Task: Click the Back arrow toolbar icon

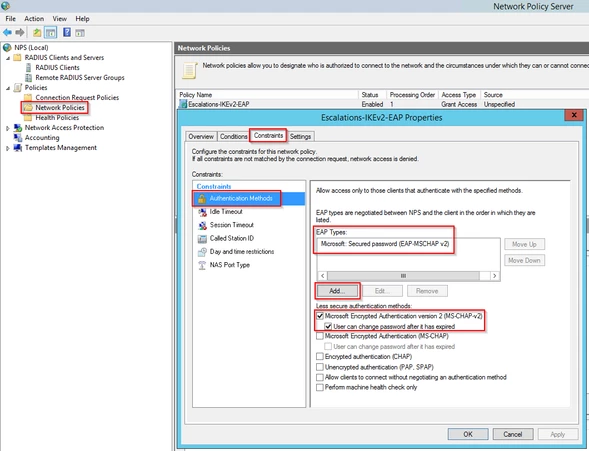Action: [7, 33]
